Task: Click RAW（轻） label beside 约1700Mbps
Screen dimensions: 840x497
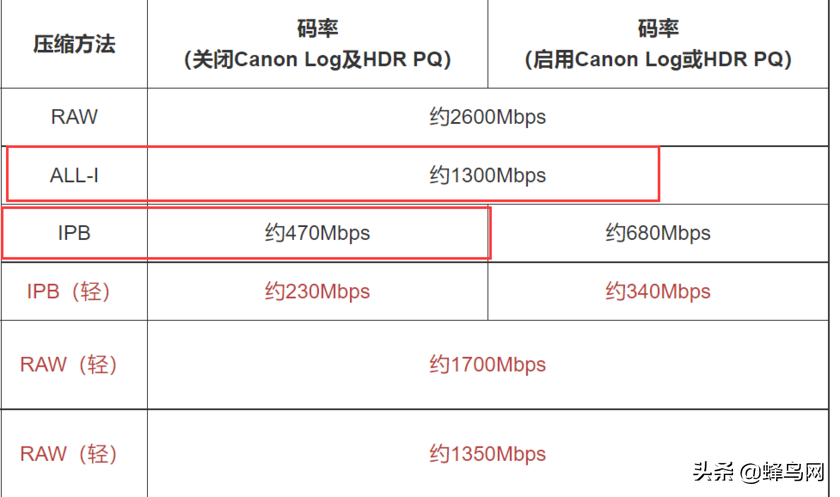Action: (69, 365)
